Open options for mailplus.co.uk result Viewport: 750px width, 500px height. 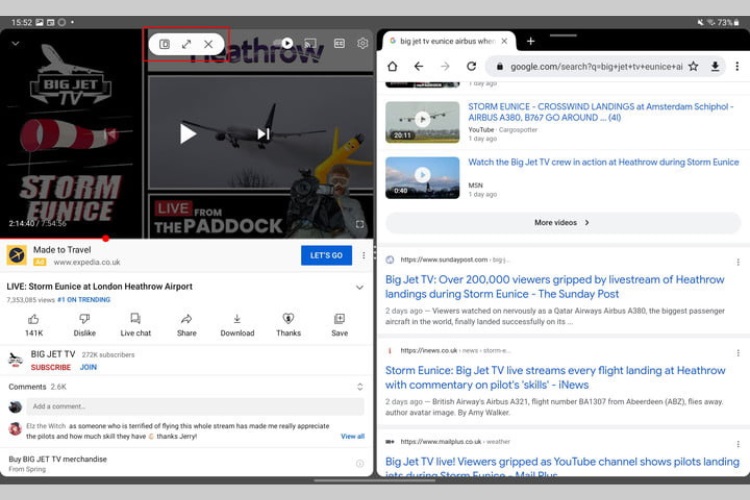[738, 444]
